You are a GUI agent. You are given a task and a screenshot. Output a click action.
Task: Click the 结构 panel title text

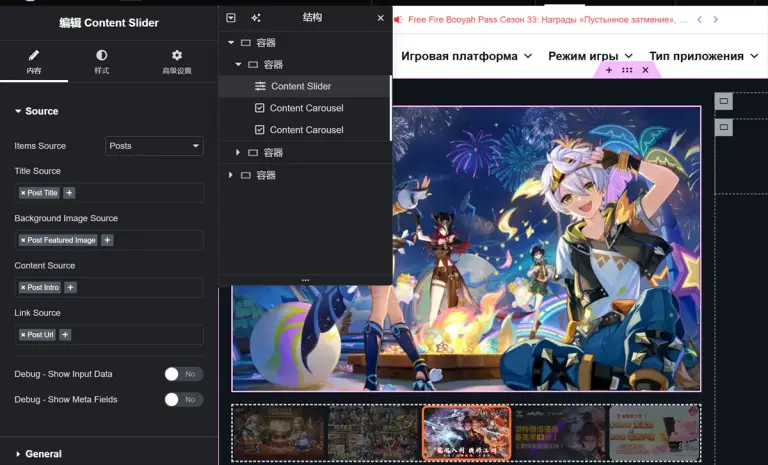tap(312, 18)
